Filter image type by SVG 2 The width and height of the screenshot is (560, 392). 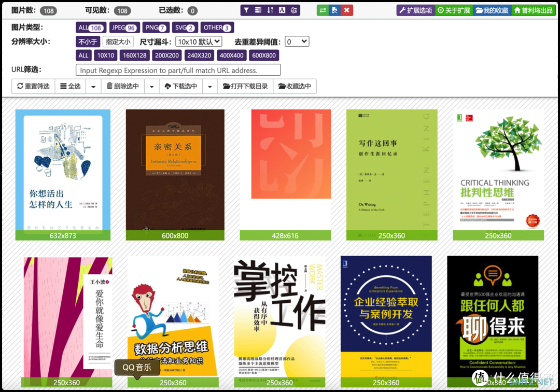click(185, 27)
